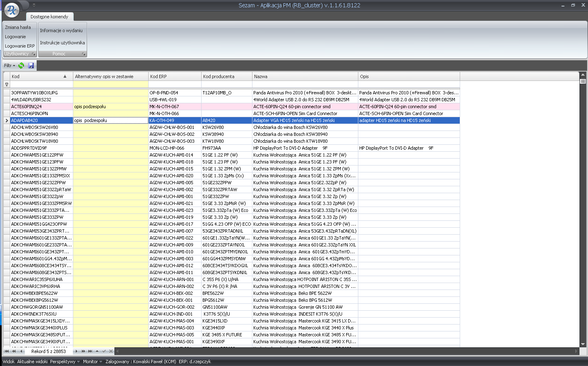588x366 pixels.
Task: Open the DX application menu orb
Action: tap(12, 10)
